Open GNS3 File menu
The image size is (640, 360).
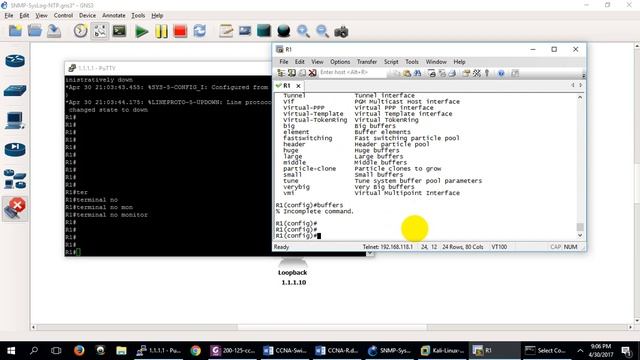point(9,16)
